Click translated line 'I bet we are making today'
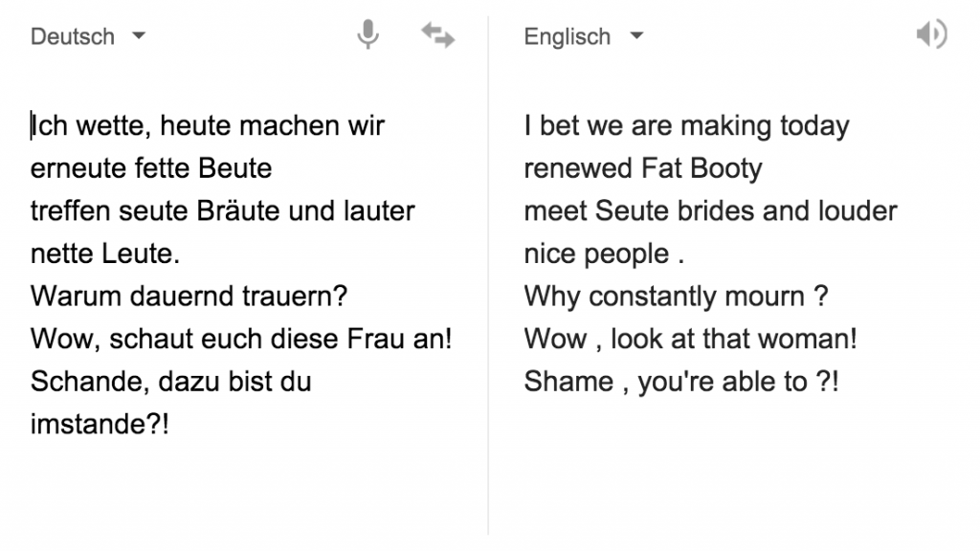This screenshot has width=980, height=551. tap(686, 126)
